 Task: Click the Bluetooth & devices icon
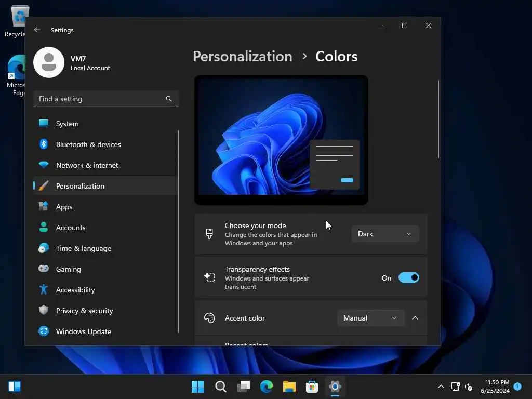[x=44, y=144]
